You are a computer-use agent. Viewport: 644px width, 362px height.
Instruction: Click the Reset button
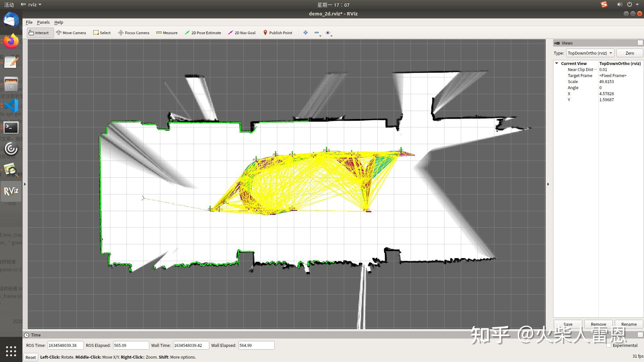(31, 357)
